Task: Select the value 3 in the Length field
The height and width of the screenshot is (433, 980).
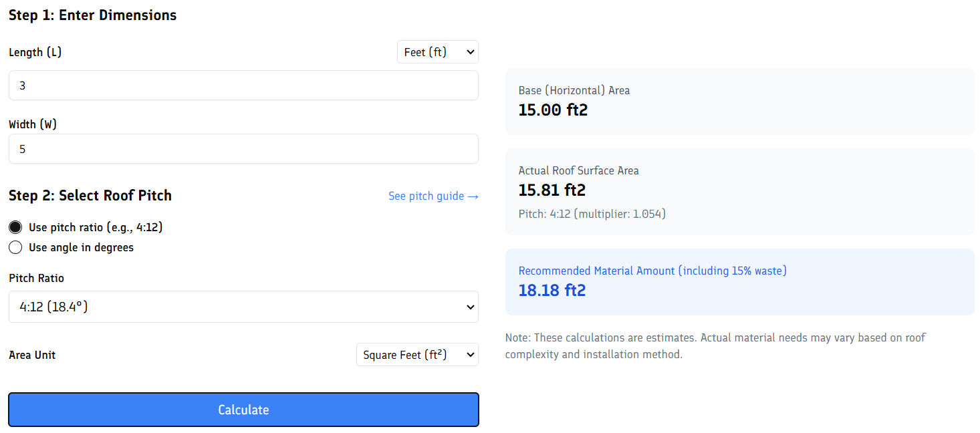Action: [x=23, y=85]
